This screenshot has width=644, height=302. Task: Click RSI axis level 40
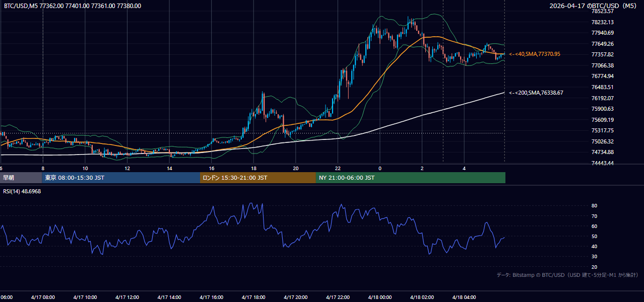tap(594, 246)
